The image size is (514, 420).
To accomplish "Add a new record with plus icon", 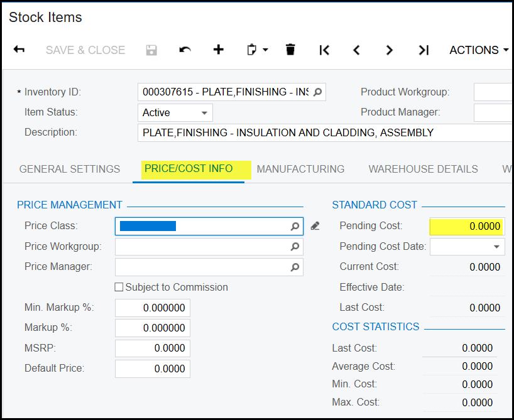I will tap(218, 50).
